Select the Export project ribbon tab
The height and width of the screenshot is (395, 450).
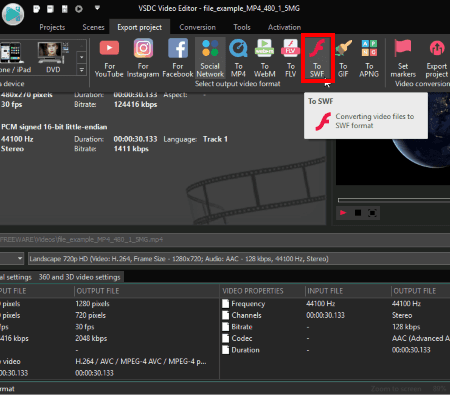[140, 27]
